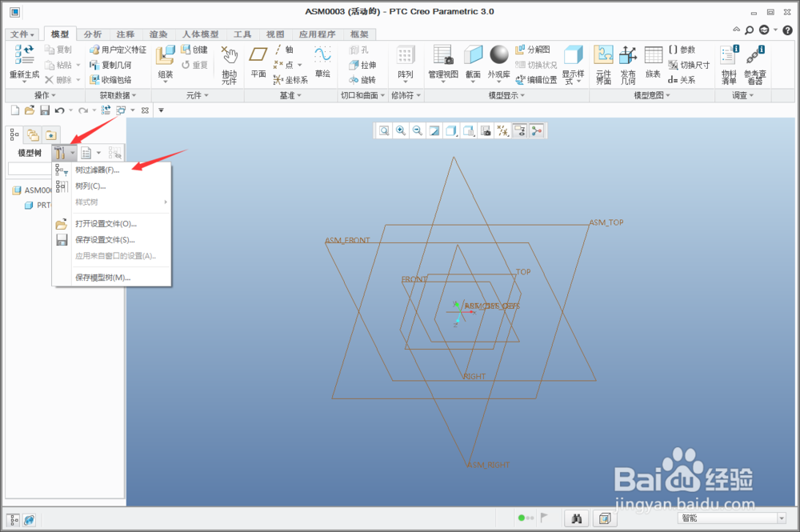Switch to the Render (渲染) tab

(x=158, y=34)
